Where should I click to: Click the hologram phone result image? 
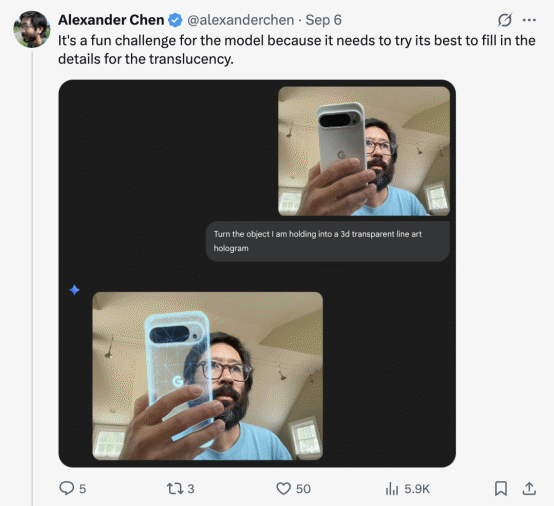[x=207, y=376]
